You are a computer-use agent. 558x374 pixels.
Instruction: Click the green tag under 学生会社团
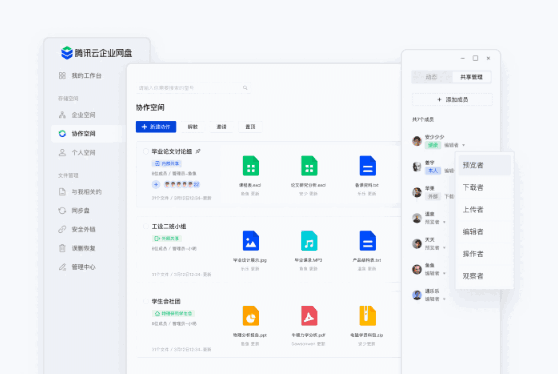point(173,314)
